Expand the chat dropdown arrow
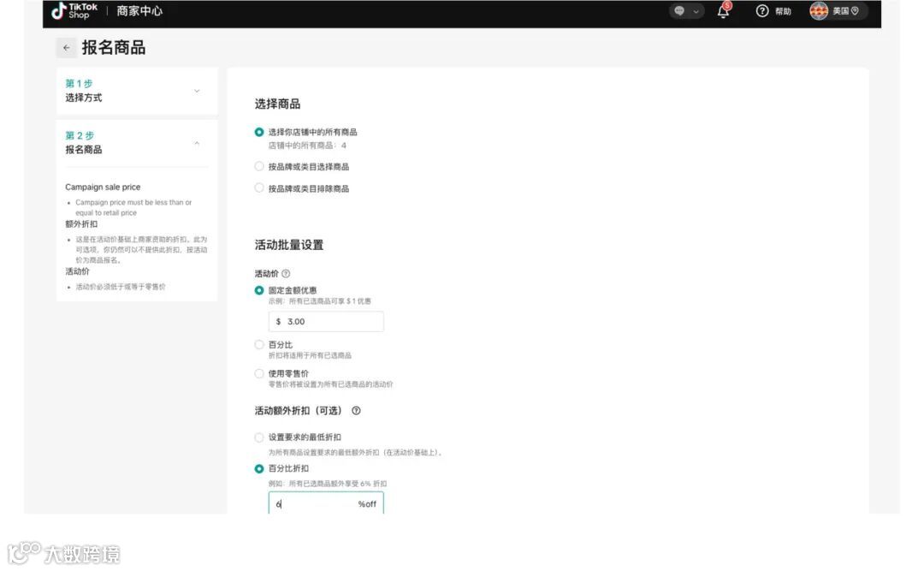This screenshot has width=924, height=571. pyautogui.click(x=696, y=11)
